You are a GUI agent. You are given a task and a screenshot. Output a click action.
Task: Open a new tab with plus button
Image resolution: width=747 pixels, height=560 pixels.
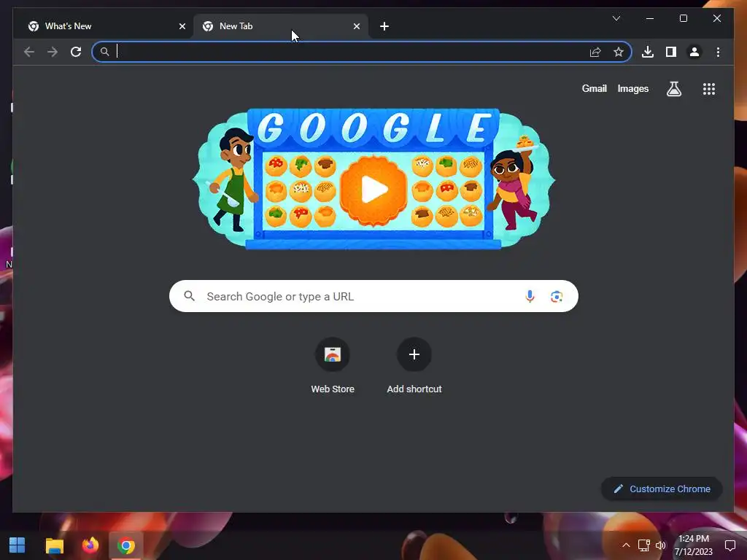384,26
